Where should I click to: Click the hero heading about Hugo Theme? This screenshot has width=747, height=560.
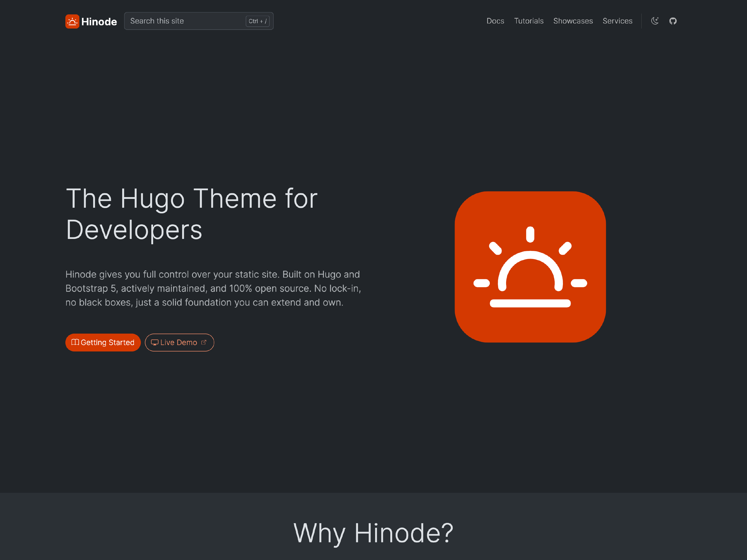coord(192,214)
